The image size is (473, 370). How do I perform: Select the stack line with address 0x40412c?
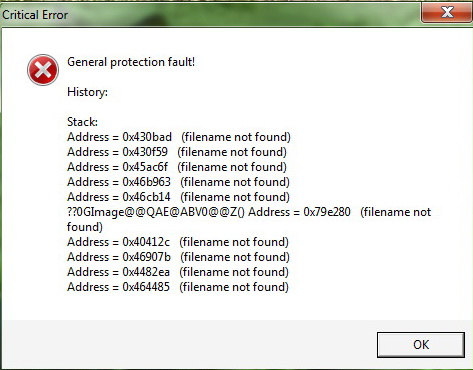pos(178,242)
